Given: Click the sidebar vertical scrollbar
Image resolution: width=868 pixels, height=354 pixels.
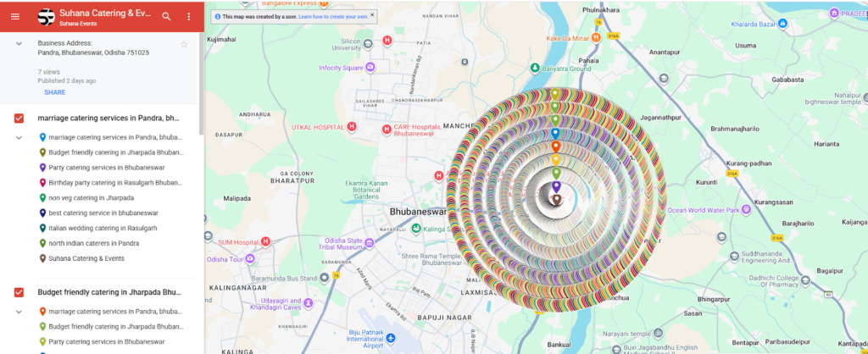Looking at the screenshot, I should pos(201,85).
